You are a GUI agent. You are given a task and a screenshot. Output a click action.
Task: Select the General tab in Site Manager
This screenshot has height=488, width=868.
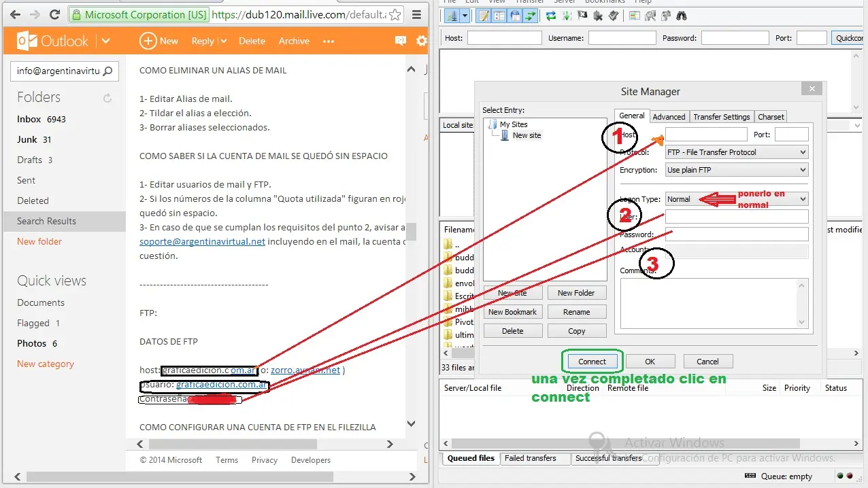[x=632, y=116]
